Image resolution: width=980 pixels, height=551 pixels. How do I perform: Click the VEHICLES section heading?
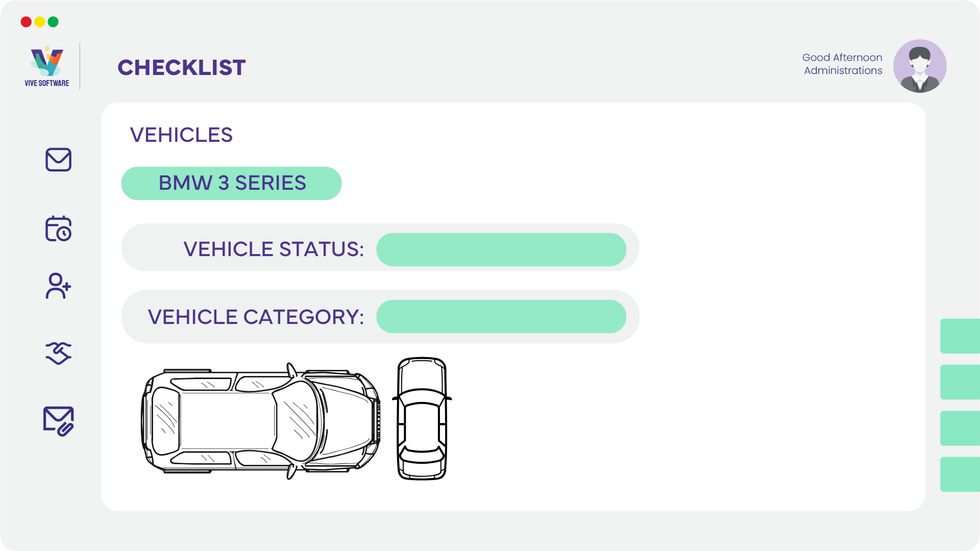click(181, 135)
